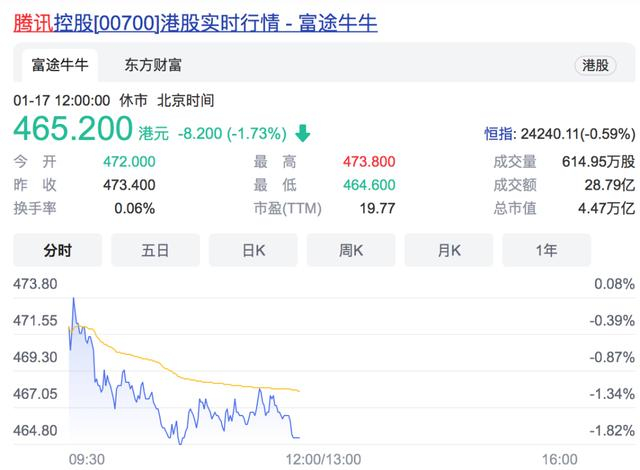Click the 471.55 price axis label

[x=35, y=320]
